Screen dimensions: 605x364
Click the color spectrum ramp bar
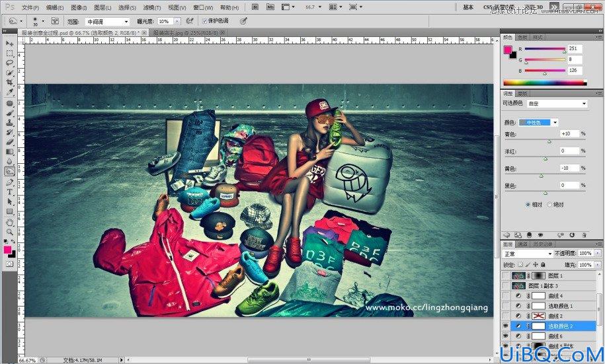(x=545, y=83)
